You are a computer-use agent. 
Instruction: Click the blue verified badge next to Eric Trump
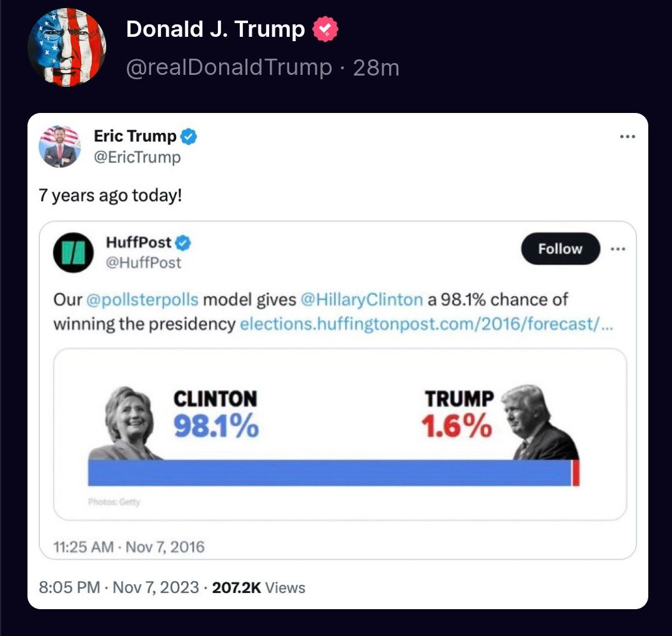[189, 135]
